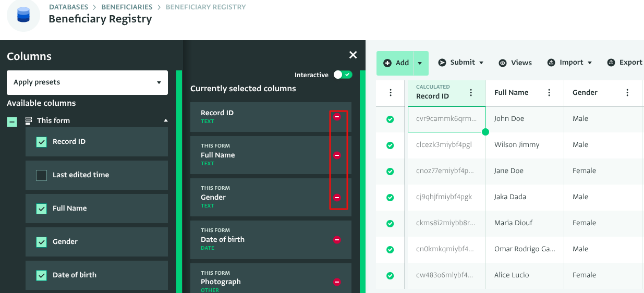
Task: Open Record ID column header options menu
Action: click(x=471, y=93)
